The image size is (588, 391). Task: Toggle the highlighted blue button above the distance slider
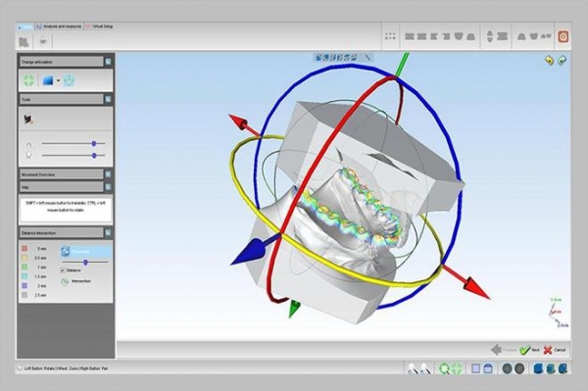point(85,251)
